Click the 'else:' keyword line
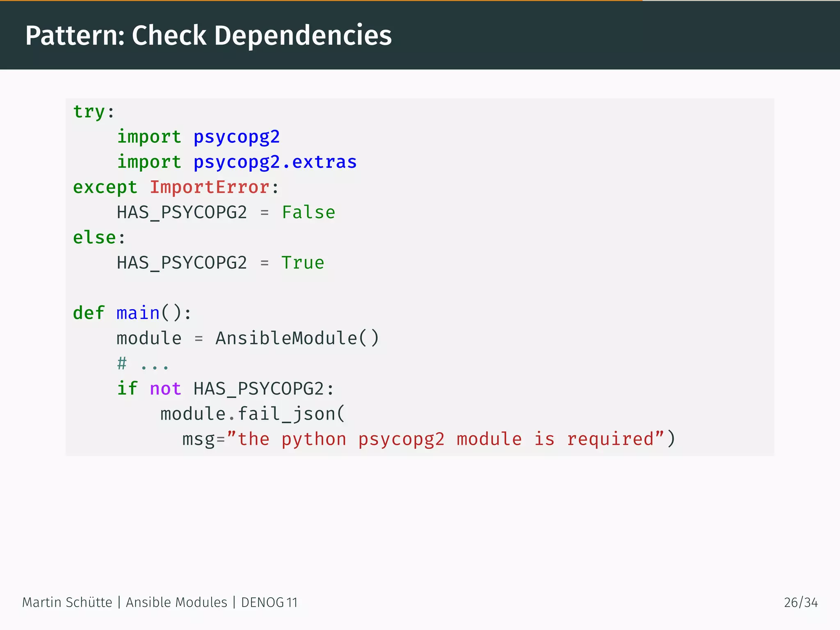This screenshot has height=630, width=840. [x=99, y=238]
